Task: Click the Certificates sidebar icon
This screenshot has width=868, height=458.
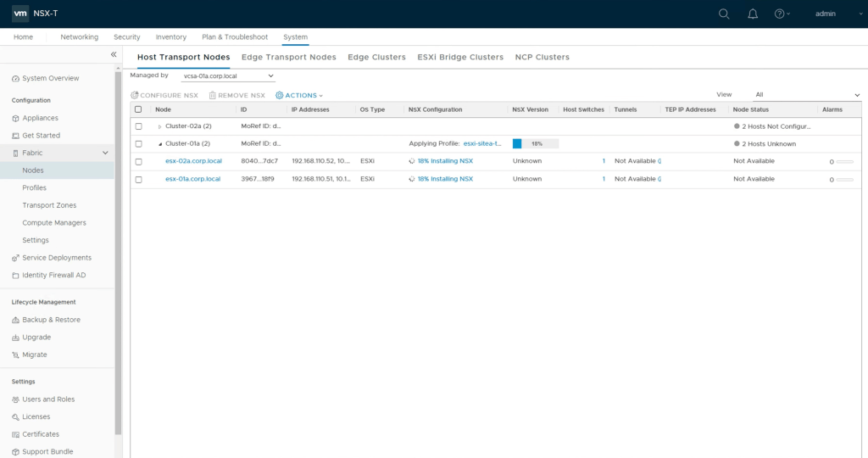Action: click(x=15, y=434)
